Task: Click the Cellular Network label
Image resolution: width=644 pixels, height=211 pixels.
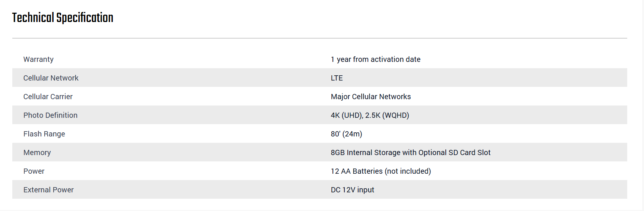Action: 51,78
